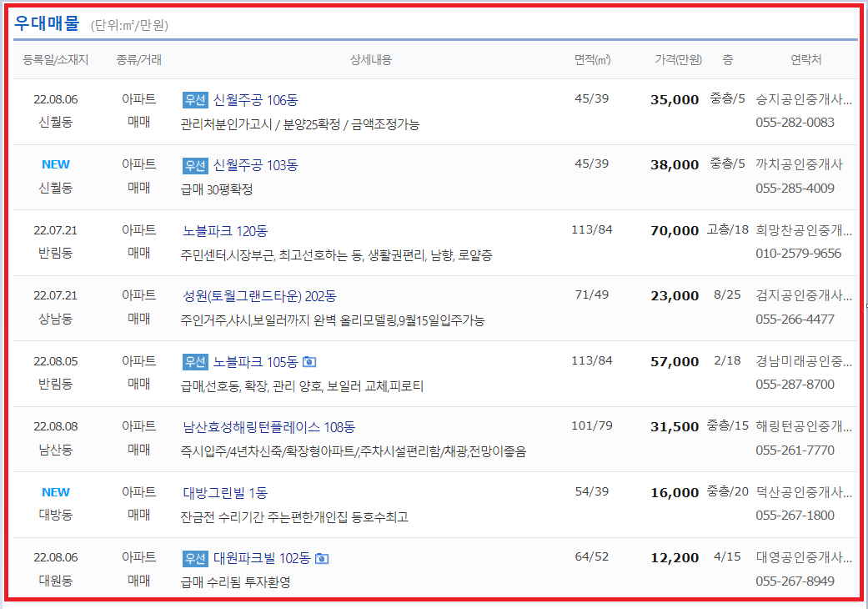868x609 pixels.
Task: Click the floor value 고층/18
Action: [727, 229]
